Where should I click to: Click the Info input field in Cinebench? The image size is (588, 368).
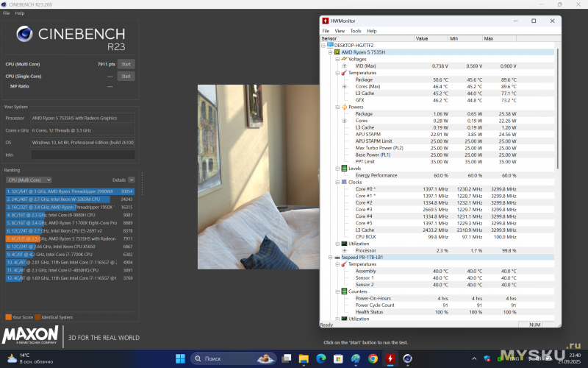tap(83, 155)
